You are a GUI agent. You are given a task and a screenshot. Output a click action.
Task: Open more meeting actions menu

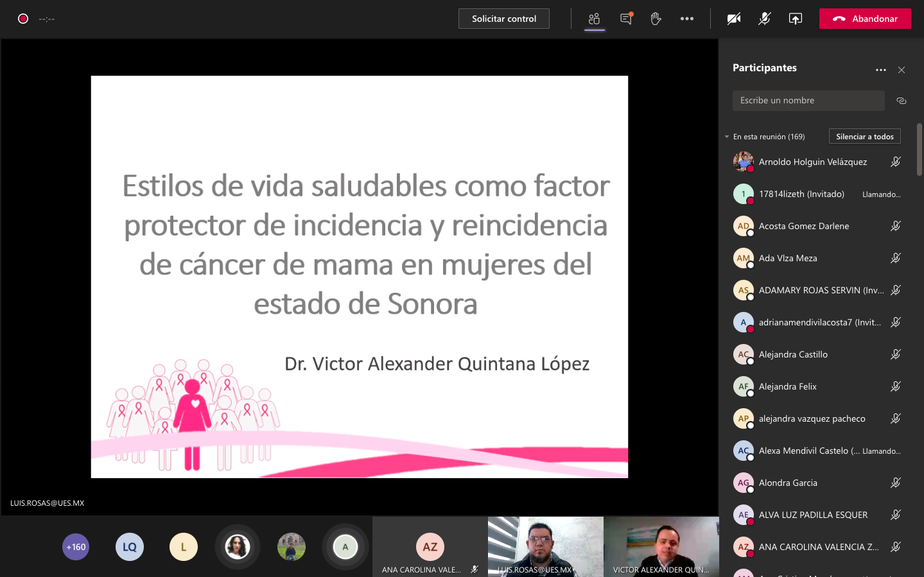686,19
